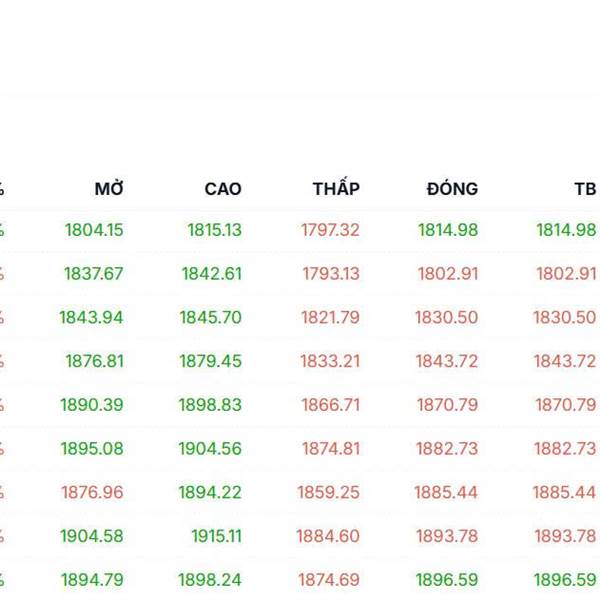Sort by the CAO column header
This screenshot has width=600, height=600.
[222, 189]
